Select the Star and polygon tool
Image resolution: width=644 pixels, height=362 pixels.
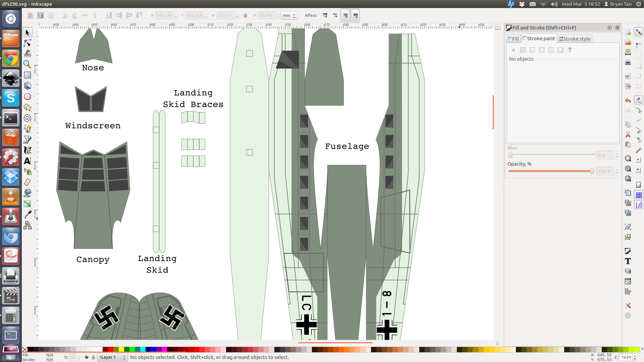pos(28,107)
